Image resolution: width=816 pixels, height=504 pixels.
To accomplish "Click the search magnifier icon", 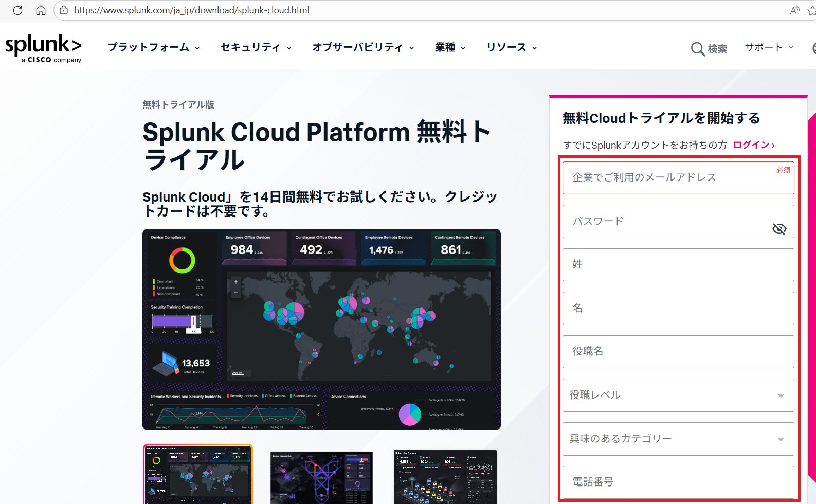I will [697, 49].
